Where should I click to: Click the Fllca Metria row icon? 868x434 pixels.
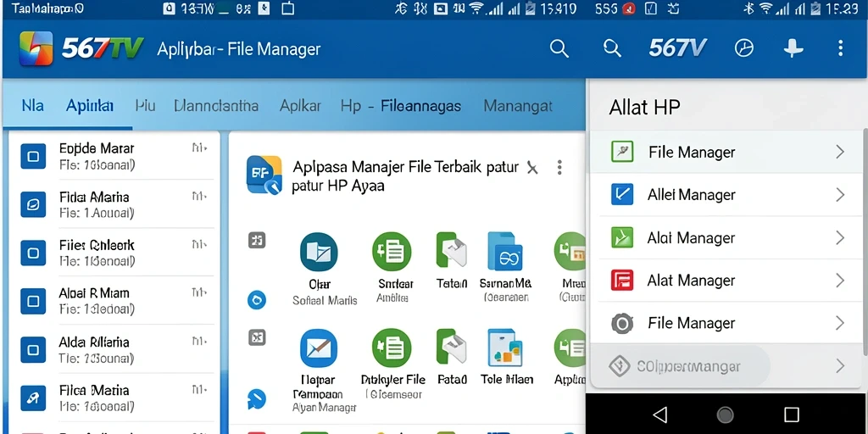coord(33,397)
